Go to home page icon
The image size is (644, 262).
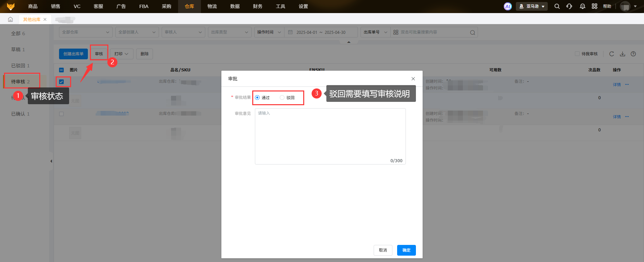coord(10,19)
